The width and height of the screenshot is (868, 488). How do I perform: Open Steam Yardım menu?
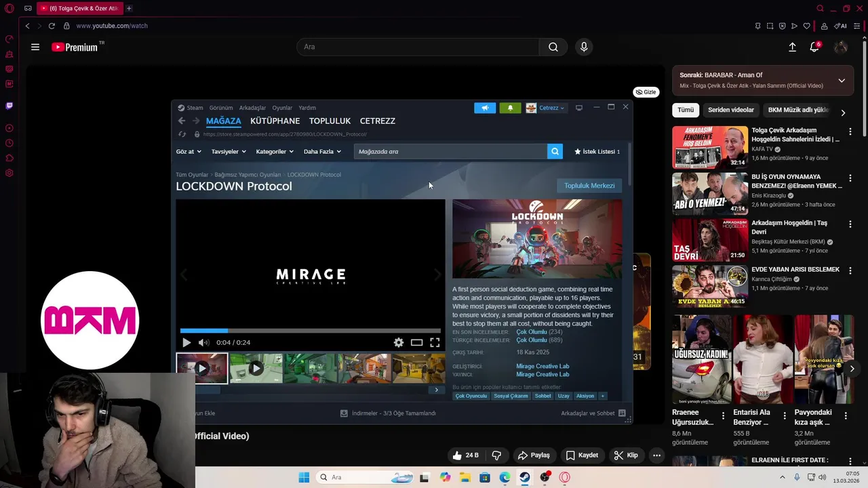pyautogui.click(x=307, y=108)
